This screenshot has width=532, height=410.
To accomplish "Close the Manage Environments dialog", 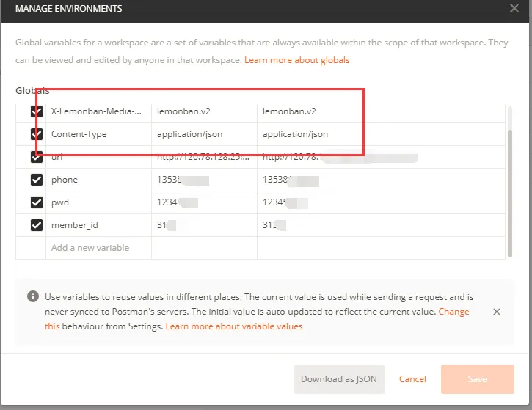I will [x=514, y=8].
